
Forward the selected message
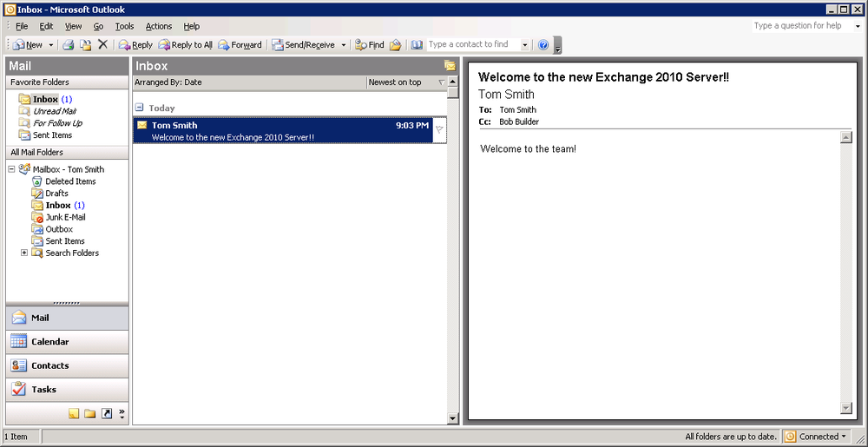click(x=240, y=45)
